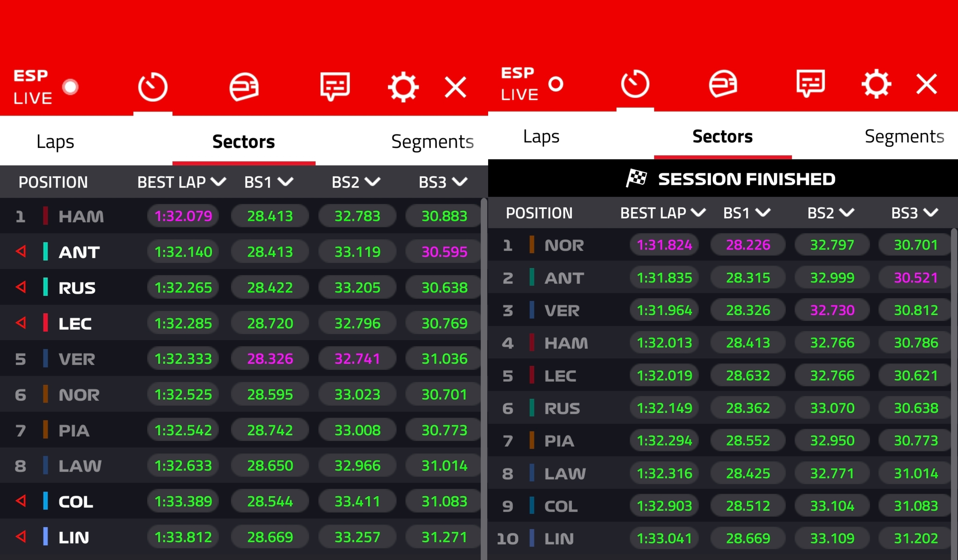The width and height of the screenshot is (958, 560).
Task: Open the commentary messages icon in left panel
Action: 335,87
